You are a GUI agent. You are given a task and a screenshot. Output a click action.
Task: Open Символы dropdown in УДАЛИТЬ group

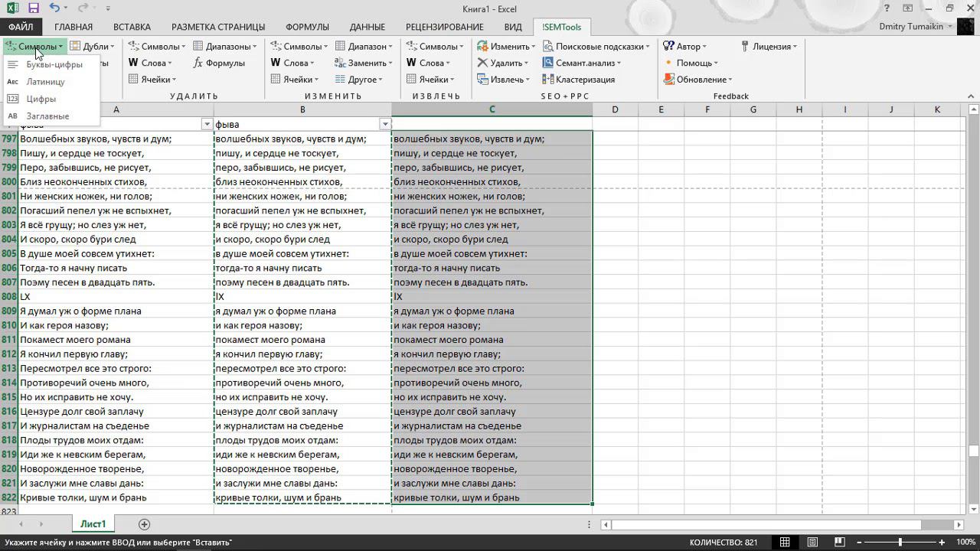click(x=157, y=47)
